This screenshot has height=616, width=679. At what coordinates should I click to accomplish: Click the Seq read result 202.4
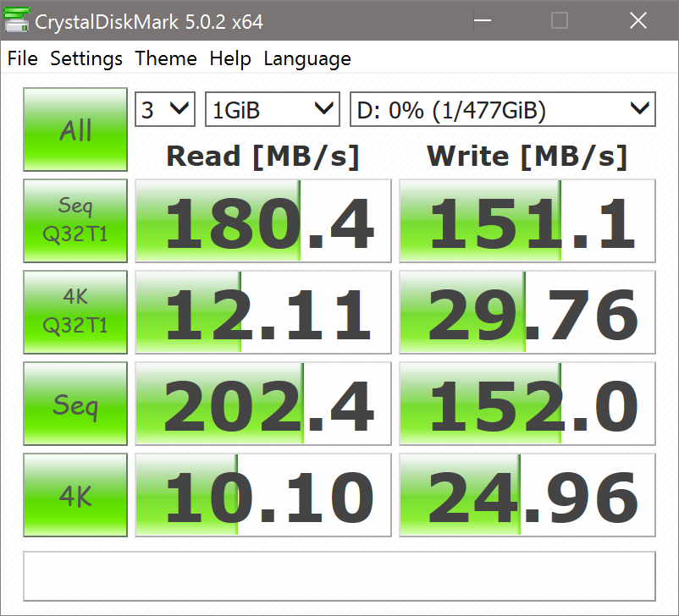click(x=263, y=404)
